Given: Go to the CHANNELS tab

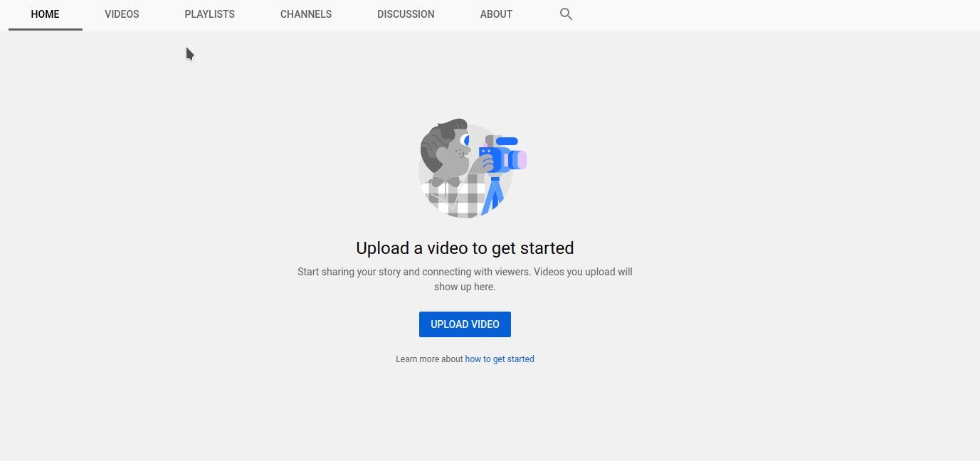Looking at the screenshot, I should [306, 14].
